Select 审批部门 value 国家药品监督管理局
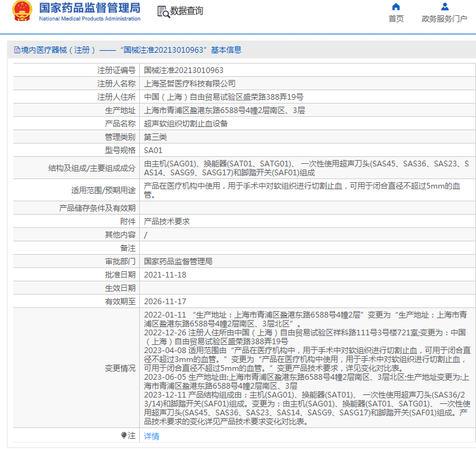Screen dimensions: 476x449 [178, 262]
